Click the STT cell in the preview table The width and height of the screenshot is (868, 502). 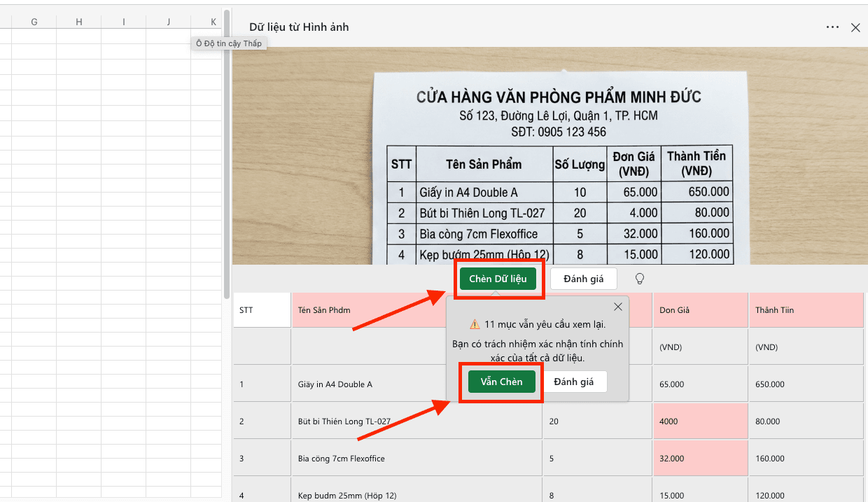[x=261, y=309]
